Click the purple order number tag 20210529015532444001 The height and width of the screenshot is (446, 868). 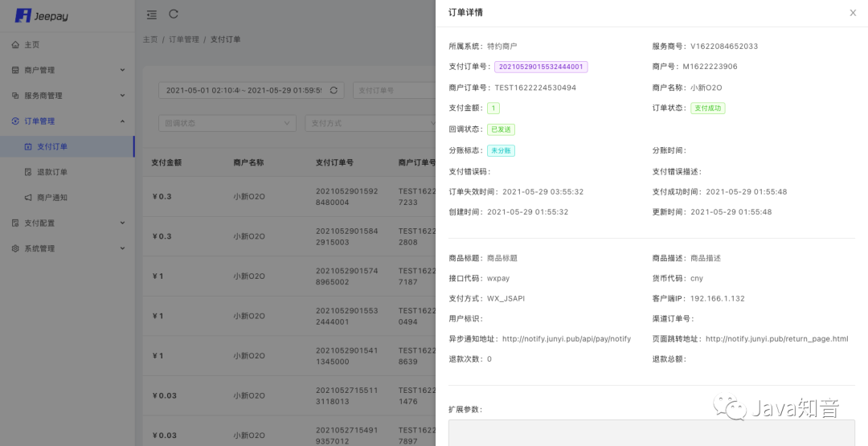[x=541, y=67]
